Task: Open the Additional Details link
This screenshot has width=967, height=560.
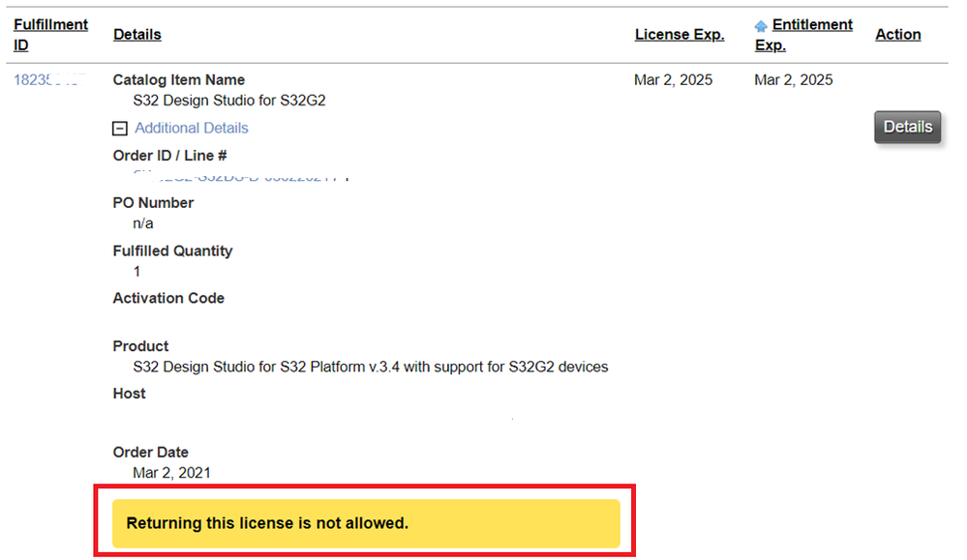Action: click(192, 128)
